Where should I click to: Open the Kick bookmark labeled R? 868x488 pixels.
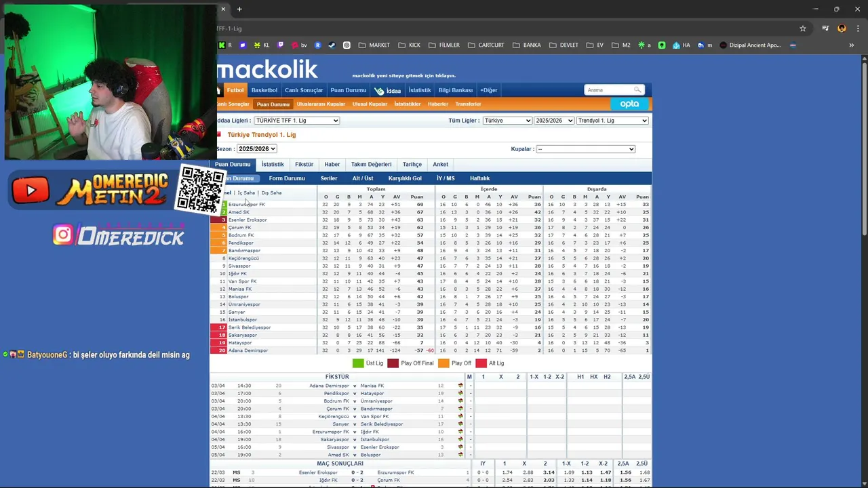click(225, 45)
